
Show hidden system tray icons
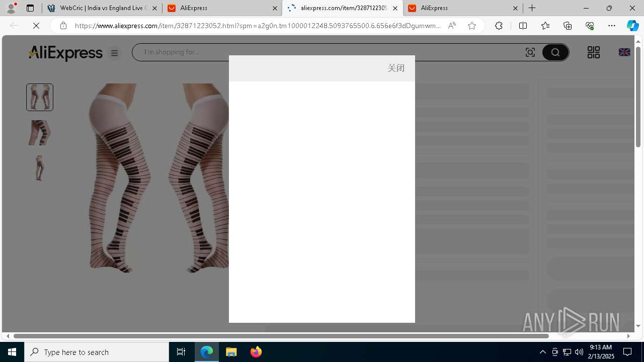tap(542, 352)
